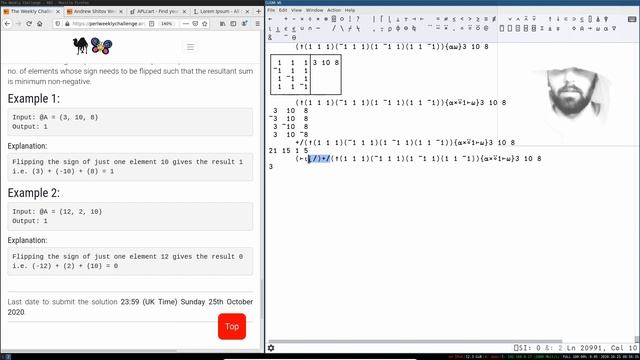Insert the divide ÷ glyph
Screen dimensions: 640x360
tap(310, 19)
